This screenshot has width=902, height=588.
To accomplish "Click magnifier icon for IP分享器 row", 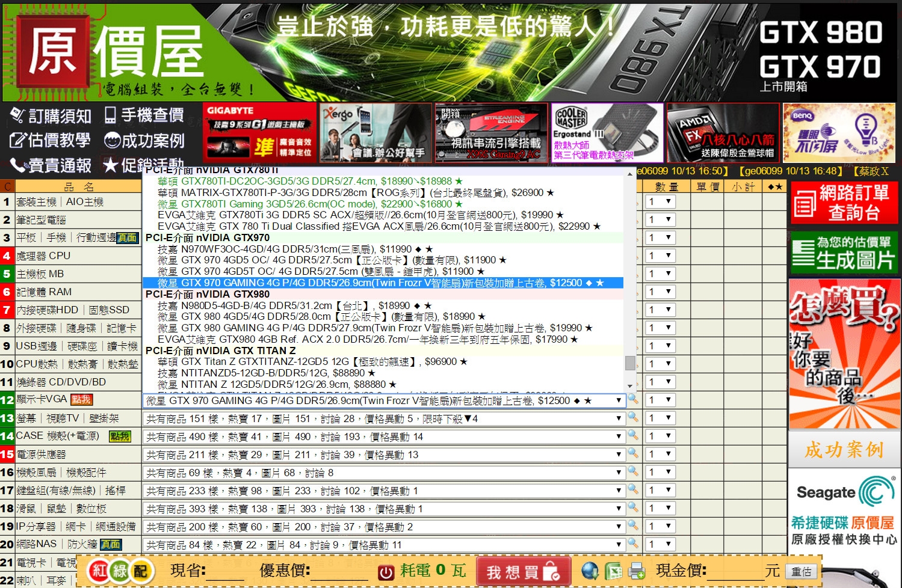I will pyautogui.click(x=633, y=525).
